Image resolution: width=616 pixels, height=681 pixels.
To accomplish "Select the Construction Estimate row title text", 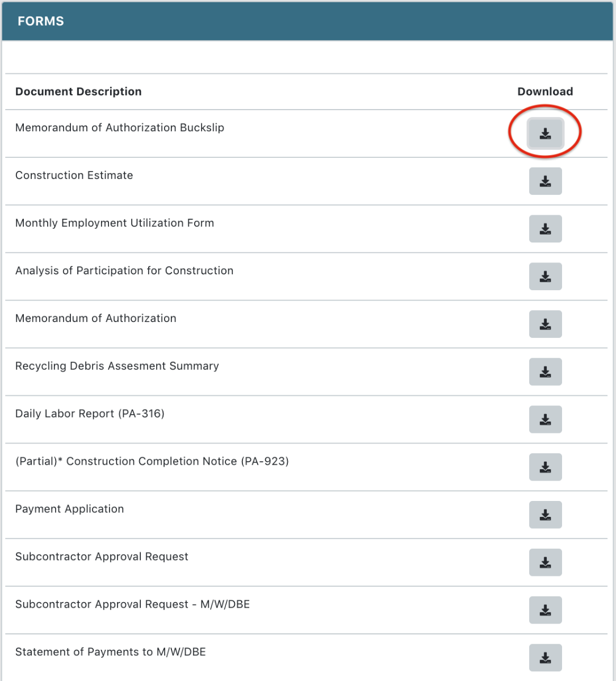I will click(x=74, y=176).
